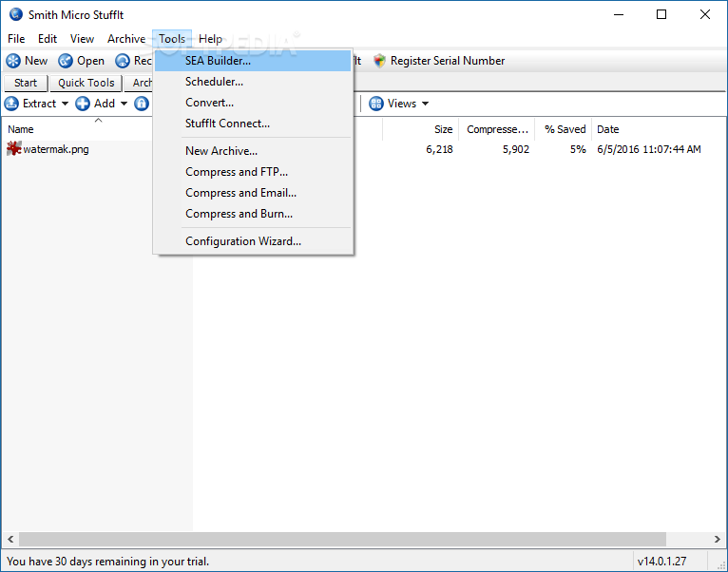Click the watermak.png file icon

tap(14, 148)
